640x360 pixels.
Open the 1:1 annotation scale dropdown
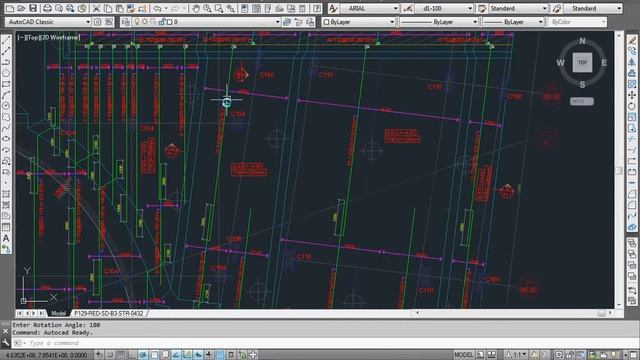(516, 355)
